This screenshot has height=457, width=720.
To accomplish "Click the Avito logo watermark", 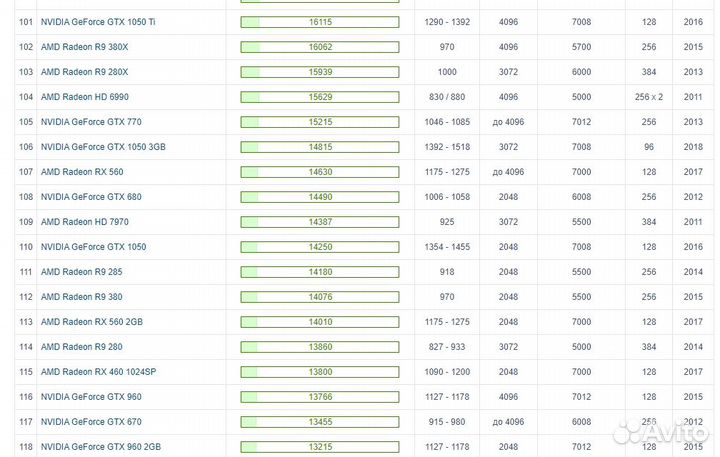I will click(660, 433).
